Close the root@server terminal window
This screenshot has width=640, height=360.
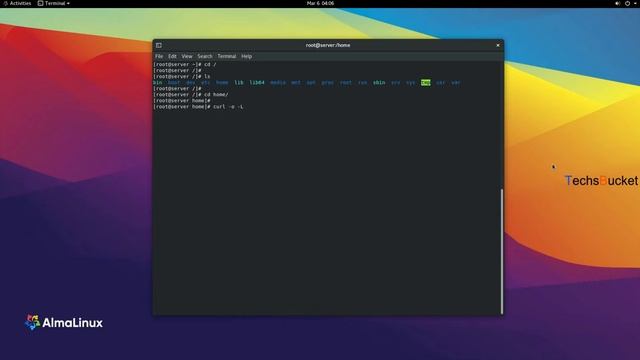point(498,45)
